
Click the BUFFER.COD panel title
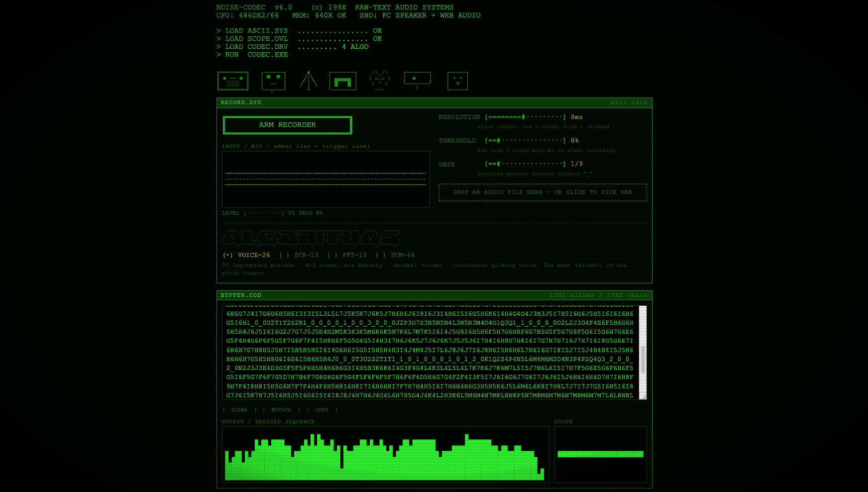point(241,295)
